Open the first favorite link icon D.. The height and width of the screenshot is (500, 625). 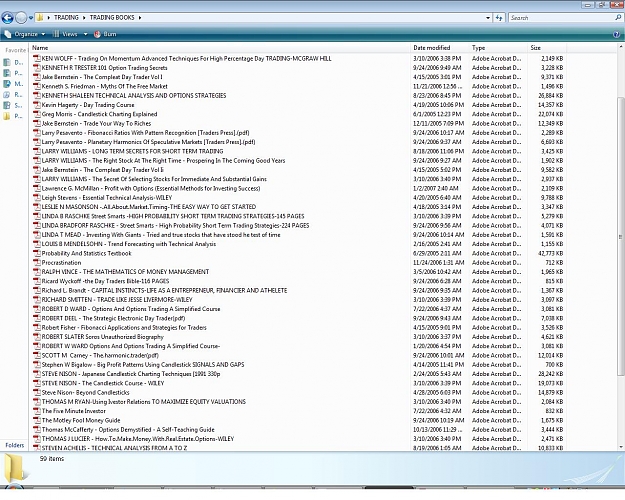click(7, 63)
